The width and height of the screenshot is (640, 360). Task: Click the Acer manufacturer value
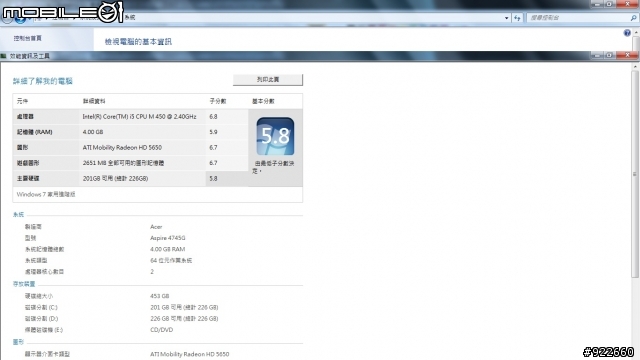pyautogui.click(x=156, y=227)
